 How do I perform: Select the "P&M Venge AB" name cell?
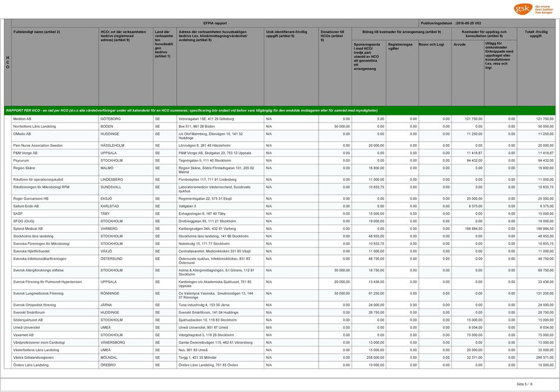[55, 153]
